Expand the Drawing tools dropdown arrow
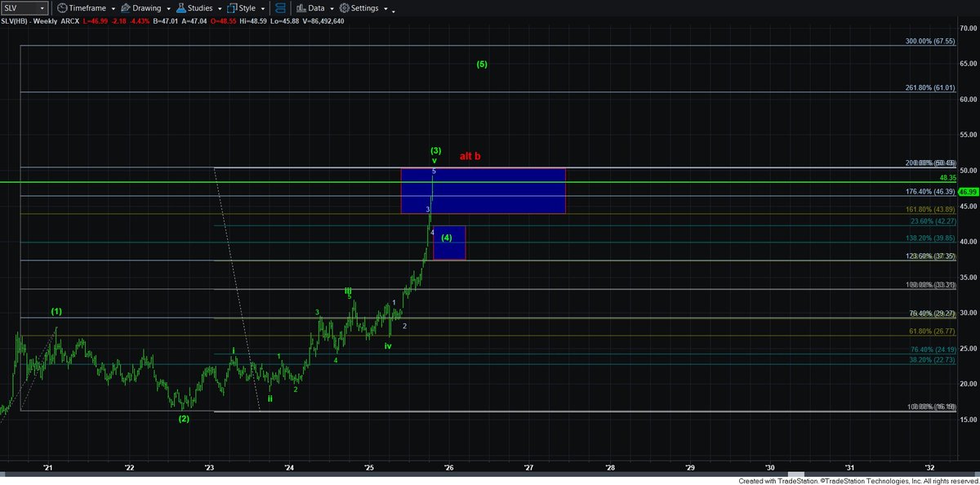Image resolution: width=980 pixels, height=485 pixels. point(168,8)
